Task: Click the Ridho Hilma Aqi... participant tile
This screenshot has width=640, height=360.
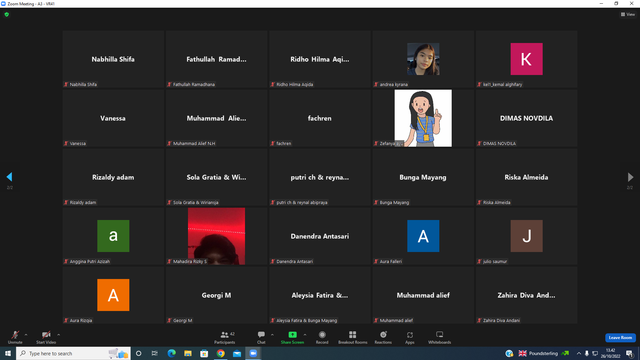Action: click(320, 59)
